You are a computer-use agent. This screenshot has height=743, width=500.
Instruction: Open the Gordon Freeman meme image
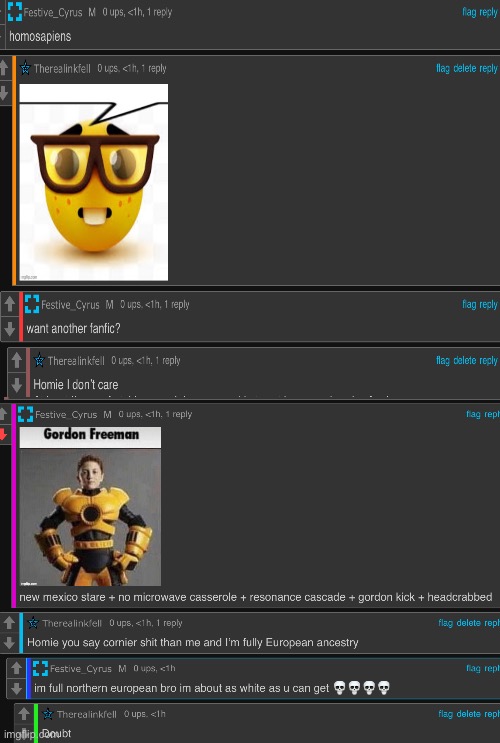click(90, 507)
